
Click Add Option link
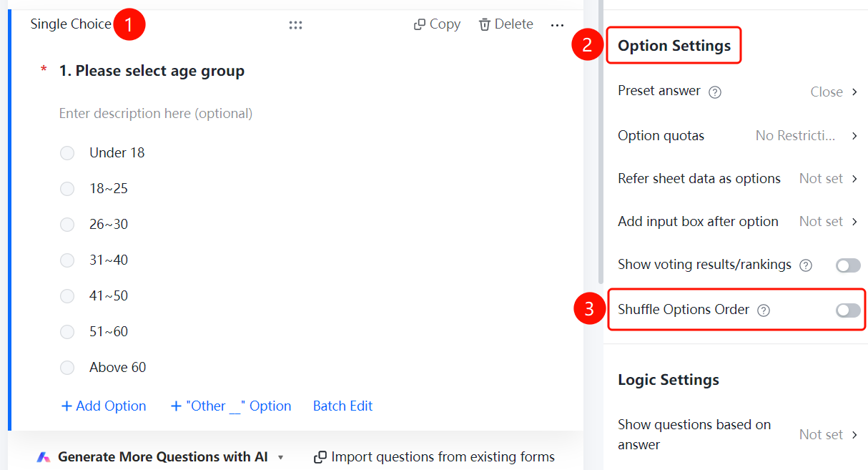pos(104,406)
